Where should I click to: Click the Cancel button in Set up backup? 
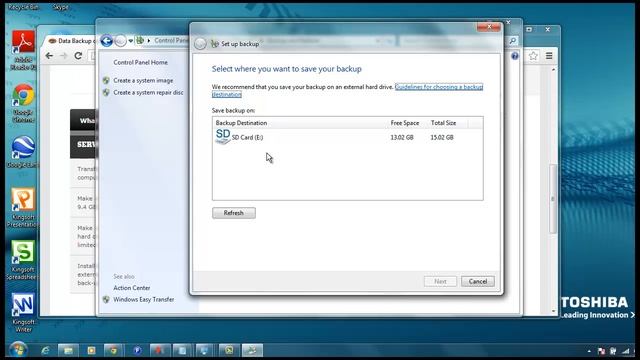(x=478, y=281)
